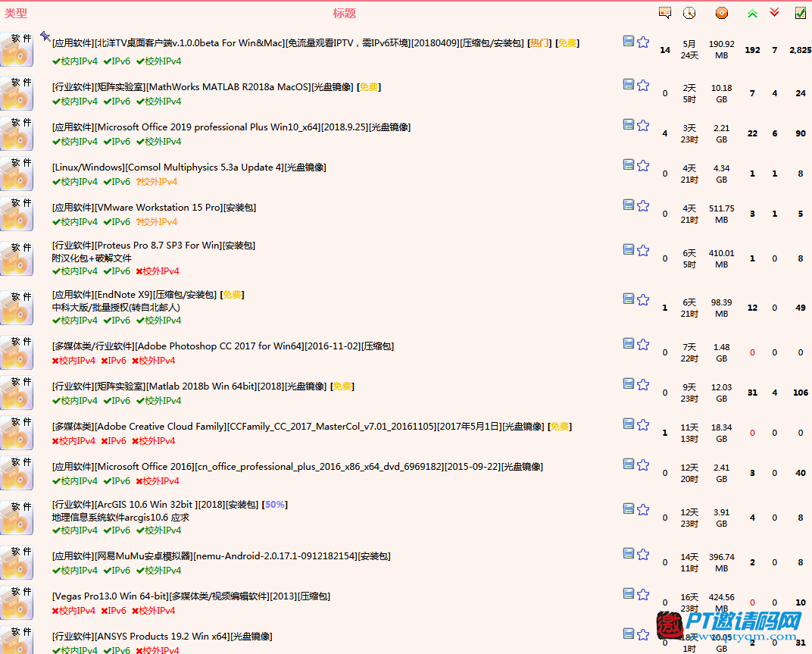
Task: Open ArcGIS 10.6 Win 32bit torrent link
Action: click(x=155, y=504)
